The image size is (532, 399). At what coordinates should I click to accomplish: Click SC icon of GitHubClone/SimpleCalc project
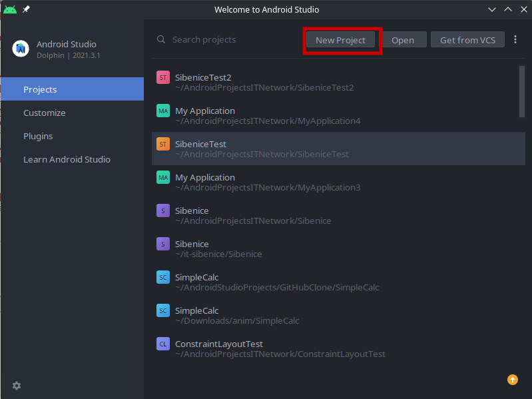[163, 277]
